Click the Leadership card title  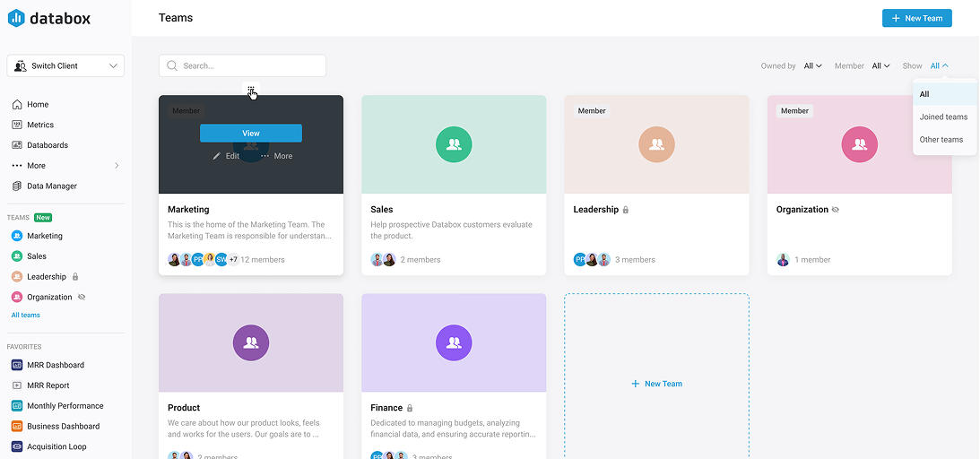pyautogui.click(x=595, y=210)
